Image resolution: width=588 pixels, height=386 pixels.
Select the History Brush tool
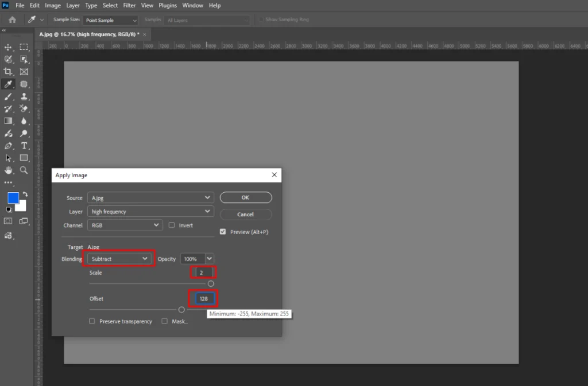point(8,108)
